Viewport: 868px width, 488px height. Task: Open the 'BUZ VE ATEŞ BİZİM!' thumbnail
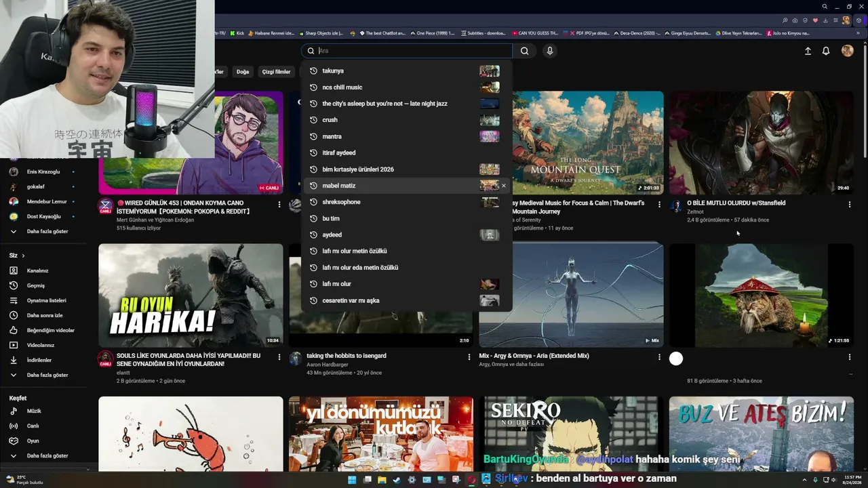pos(762,434)
